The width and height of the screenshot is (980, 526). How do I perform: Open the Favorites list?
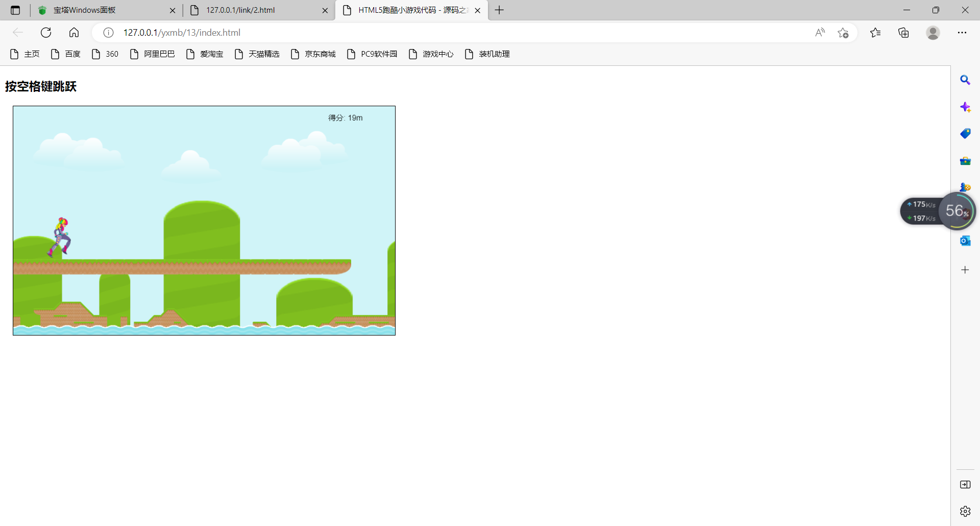coord(875,33)
